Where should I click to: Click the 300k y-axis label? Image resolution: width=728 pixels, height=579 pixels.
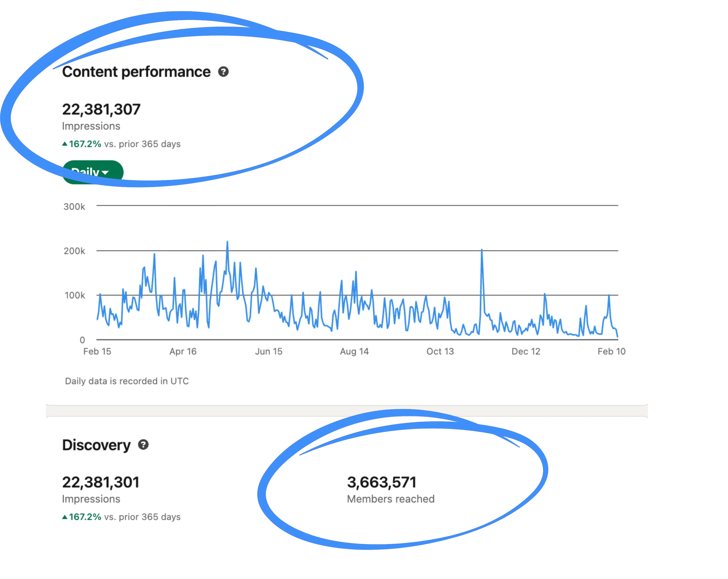point(74,206)
